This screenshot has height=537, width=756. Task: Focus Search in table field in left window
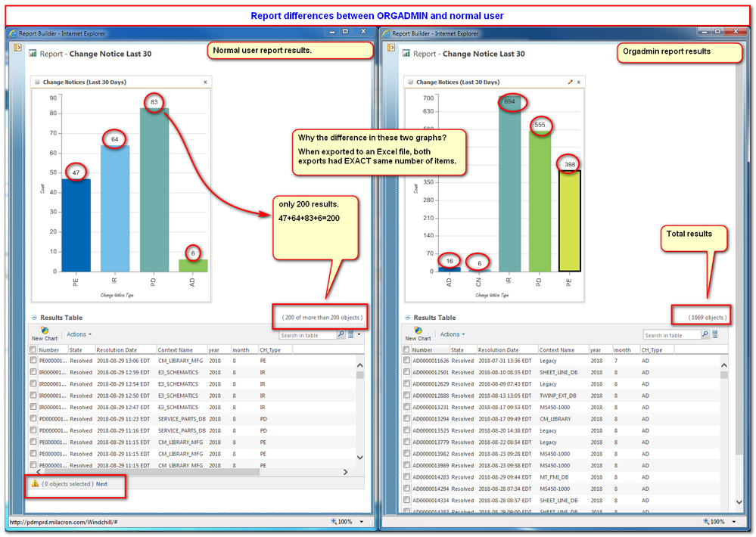pos(307,335)
